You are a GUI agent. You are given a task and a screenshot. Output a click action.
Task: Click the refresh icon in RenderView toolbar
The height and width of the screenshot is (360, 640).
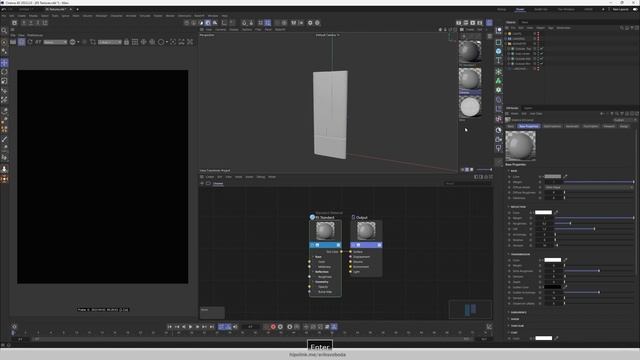(x=30, y=42)
